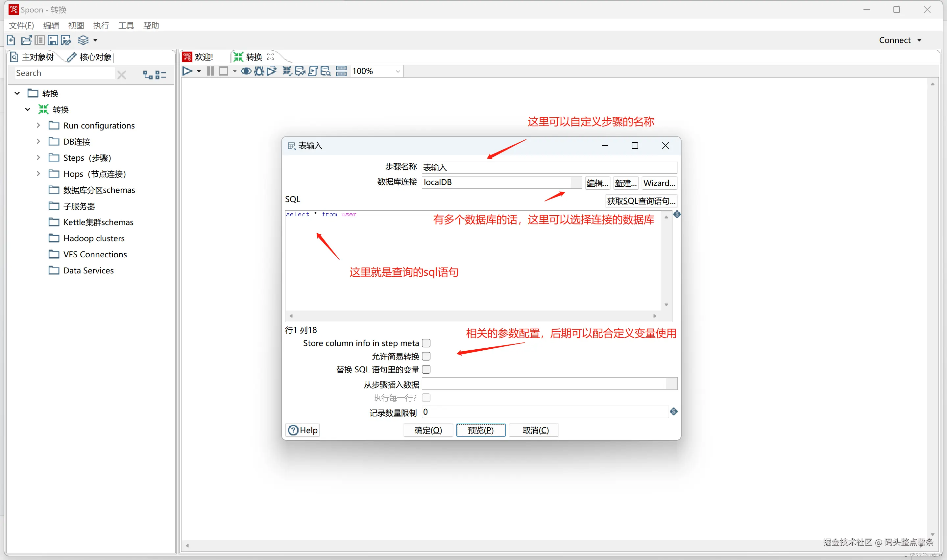Check the 允许简易转换 checkbox
The width and height of the screenshot is (947, 560).
click(x=426, y=356)
